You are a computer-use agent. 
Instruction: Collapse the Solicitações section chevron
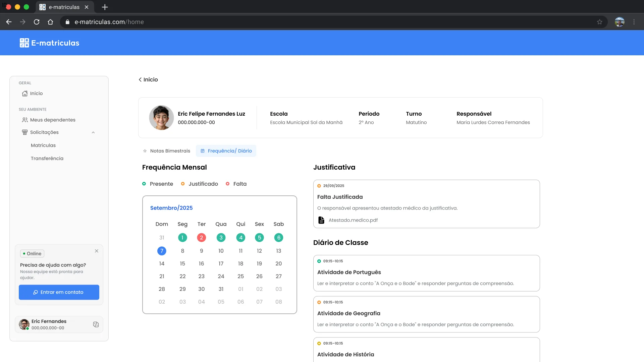(x=93, y=132)
